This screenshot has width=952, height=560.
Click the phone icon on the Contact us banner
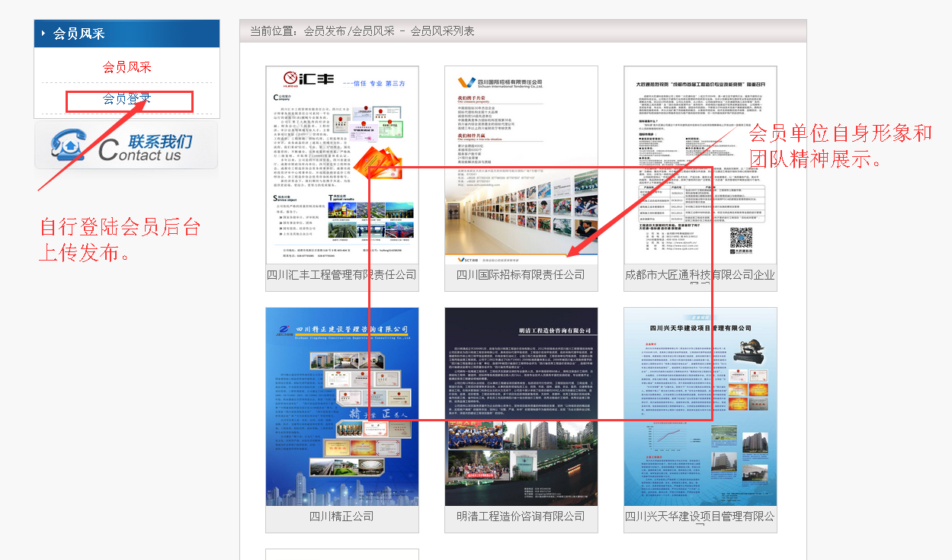pyautogui.click(x=69, y=144)
